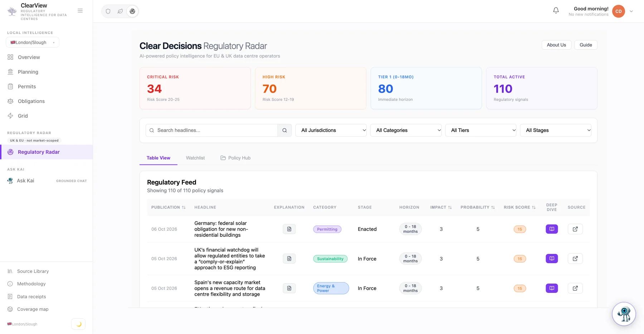Image resolution: width=644 pixels, height=334 pixels.
Task: Click the Guide button
Action: [x=586, y=45]
